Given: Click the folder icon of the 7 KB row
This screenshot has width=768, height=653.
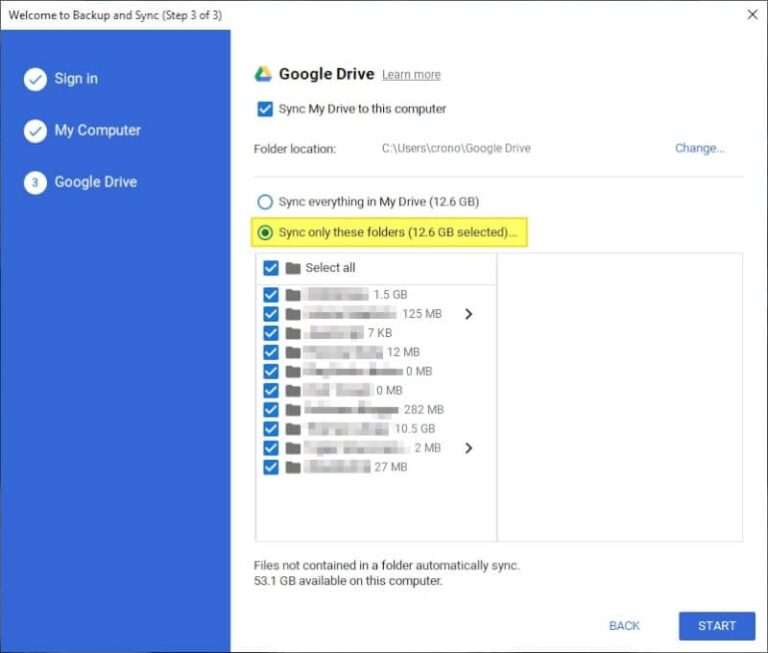Looking at the screenshot, I should click(x=293, y=333).
